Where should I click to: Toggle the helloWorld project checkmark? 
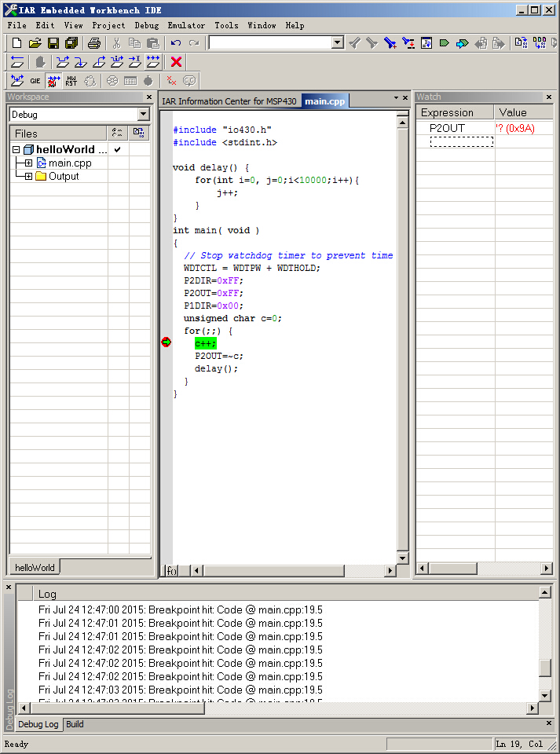coord(117,149)
